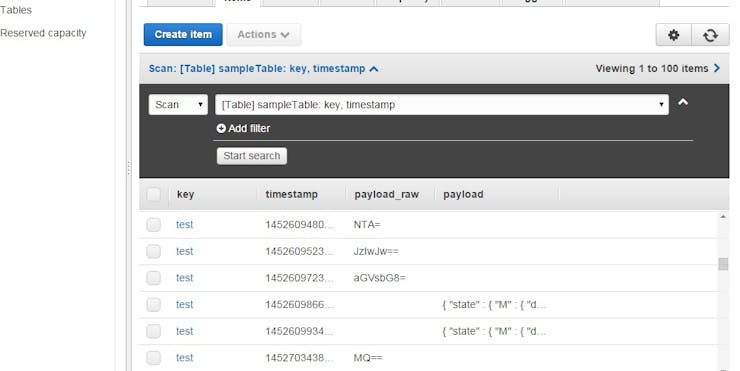Open the table/index selector dropdown
The image size is (740, 371).
click(442, 105)
